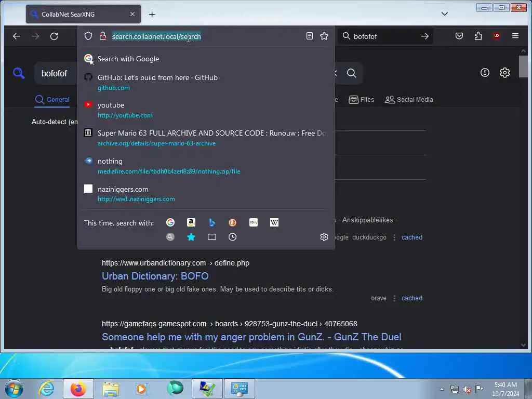This screenshot has height=399, width=532.
Task: Open the Auto-detect language dropdown
Action: click(54, 122)
